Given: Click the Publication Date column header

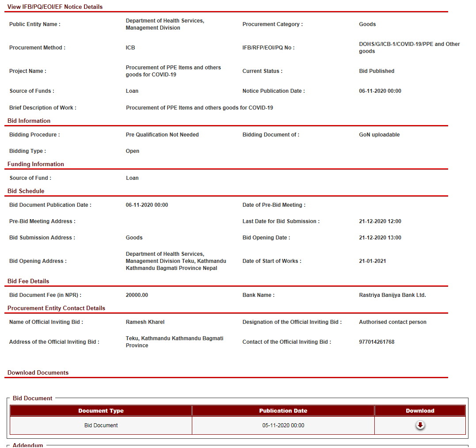Looking at the screenshot, I should 283,410.
